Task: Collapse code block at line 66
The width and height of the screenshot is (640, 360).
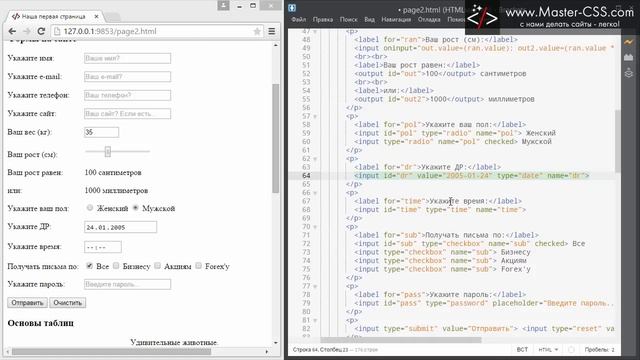Action: pos(315,193)
